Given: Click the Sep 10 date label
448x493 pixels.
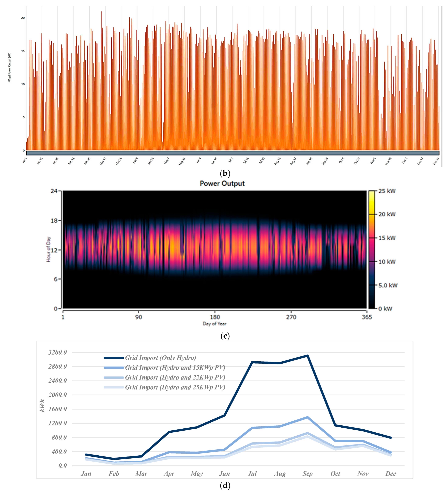Looking at the screenshot, I should (309, 161).
